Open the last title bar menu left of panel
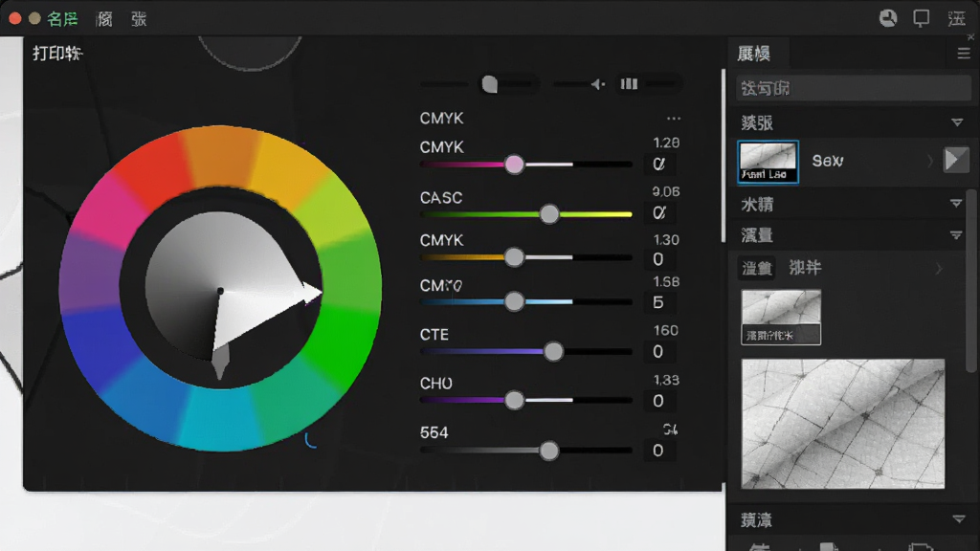 [139, 19]
